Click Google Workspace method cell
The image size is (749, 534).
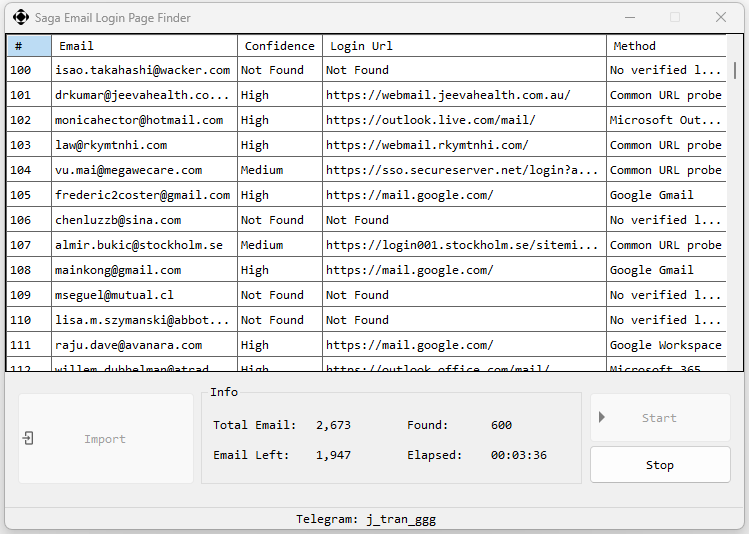pos(666,345)
